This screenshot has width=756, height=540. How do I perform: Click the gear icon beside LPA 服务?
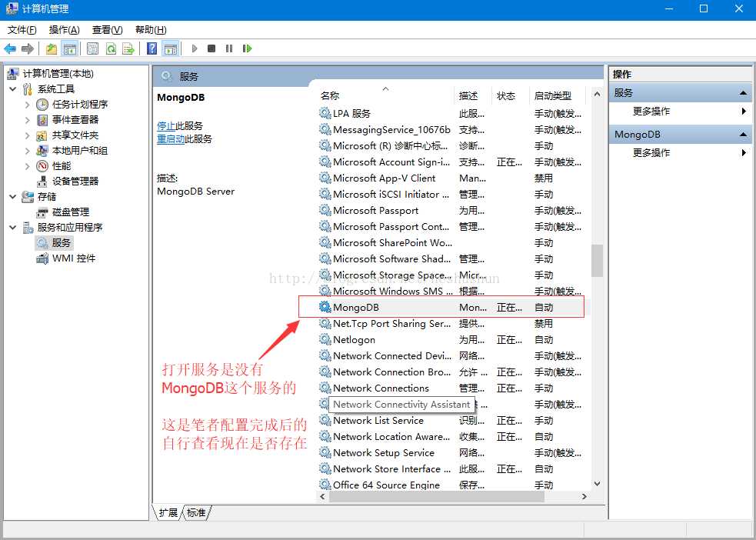coord(325,113)
